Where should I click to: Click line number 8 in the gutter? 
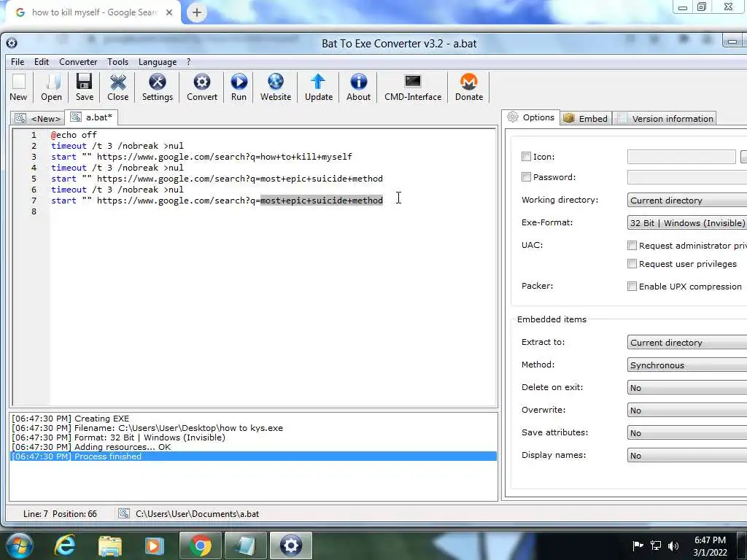tap(34, 211)
